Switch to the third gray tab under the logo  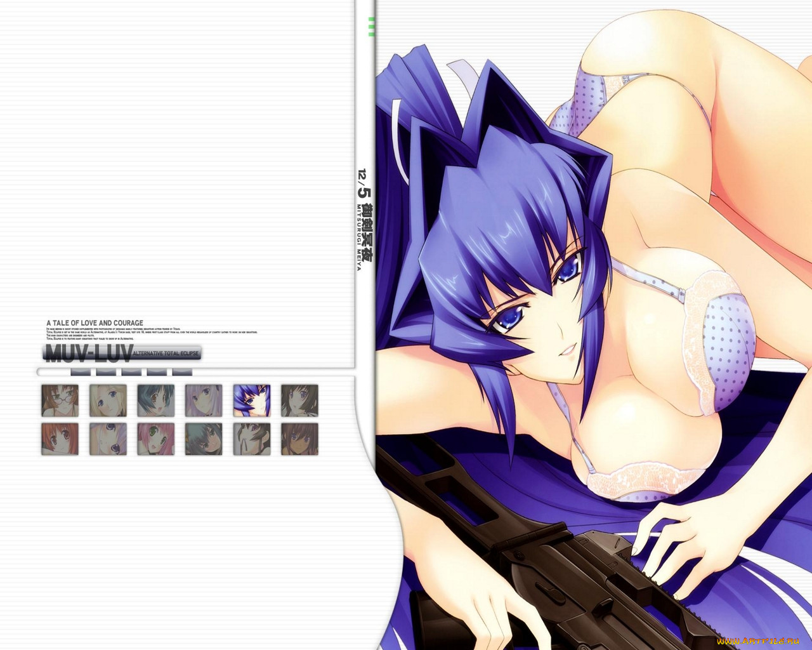pyautogui.click(x=131, y=371)
